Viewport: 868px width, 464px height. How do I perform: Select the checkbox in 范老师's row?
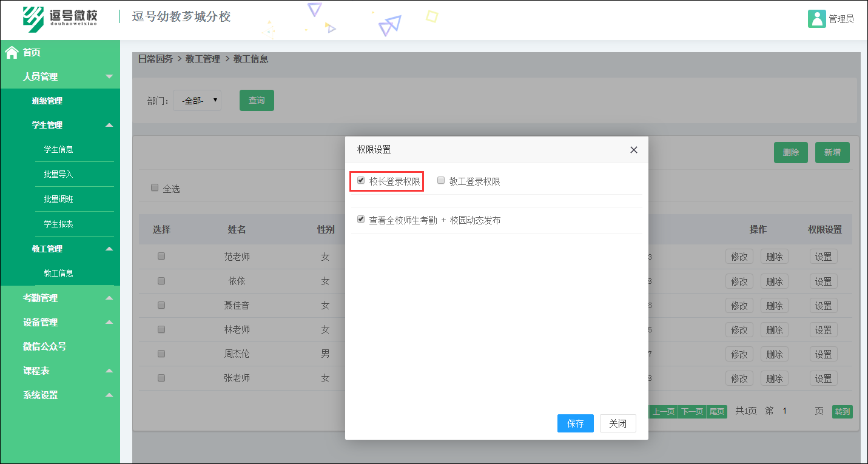[161, 255]
